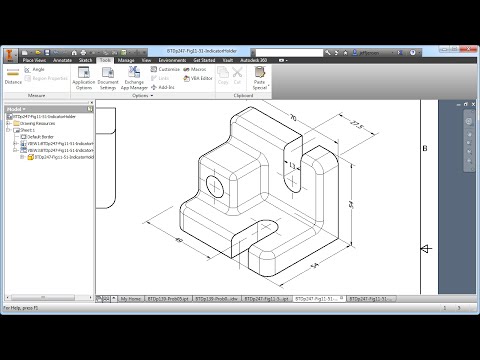Select the part node under VIEW3

pos(61,157)
